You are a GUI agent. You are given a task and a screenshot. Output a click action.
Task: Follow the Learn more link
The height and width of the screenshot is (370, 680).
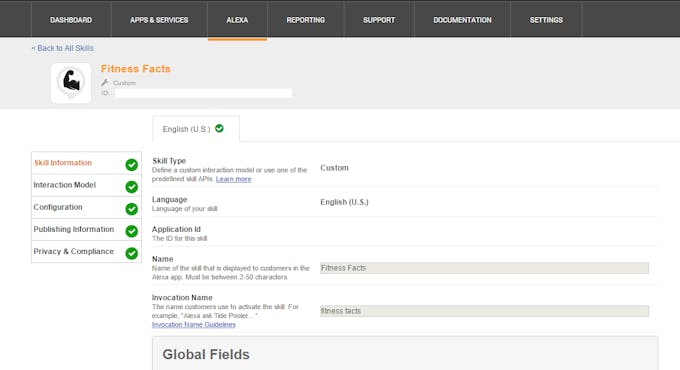click(233, 179)
